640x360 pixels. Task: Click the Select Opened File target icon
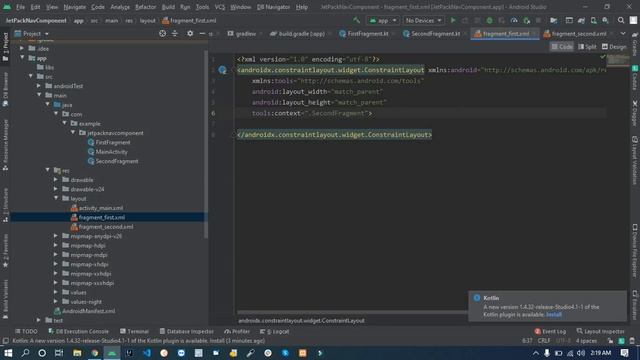(162, 33)
